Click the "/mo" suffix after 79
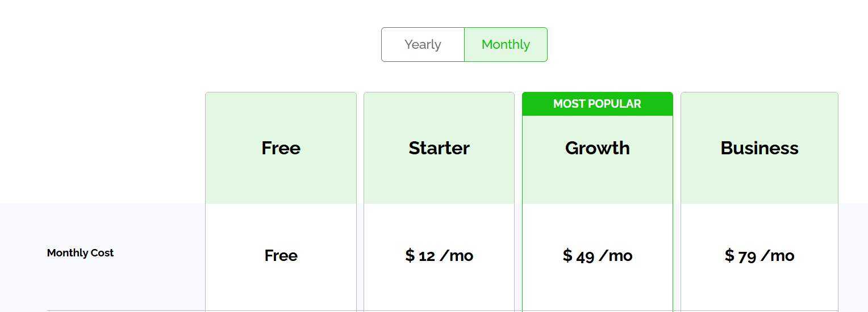The width and height of the screenshot is (868, 312). (x=778, y=256)
